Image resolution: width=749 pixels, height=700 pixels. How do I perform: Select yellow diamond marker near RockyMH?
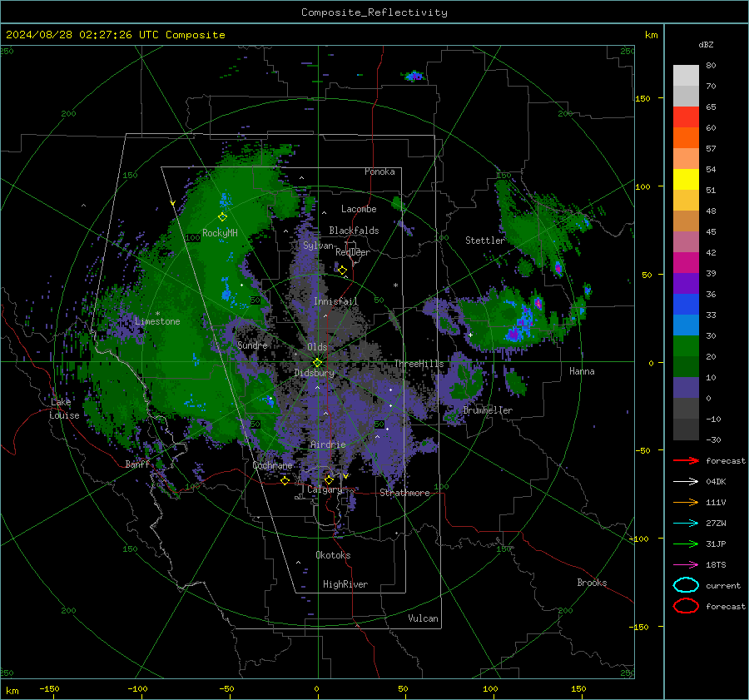pyautogui.click(x=222, y=217)
